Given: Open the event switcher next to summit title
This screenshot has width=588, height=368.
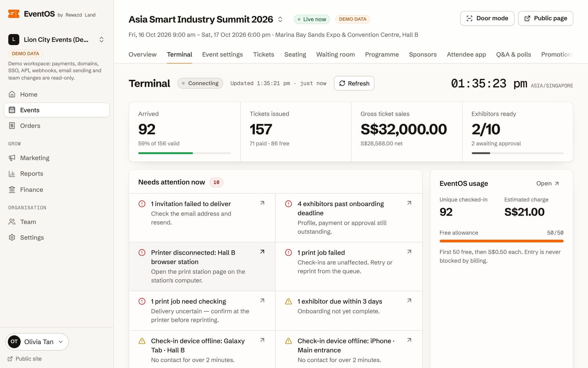Looking at the screenshot, I should click(280, 19).
